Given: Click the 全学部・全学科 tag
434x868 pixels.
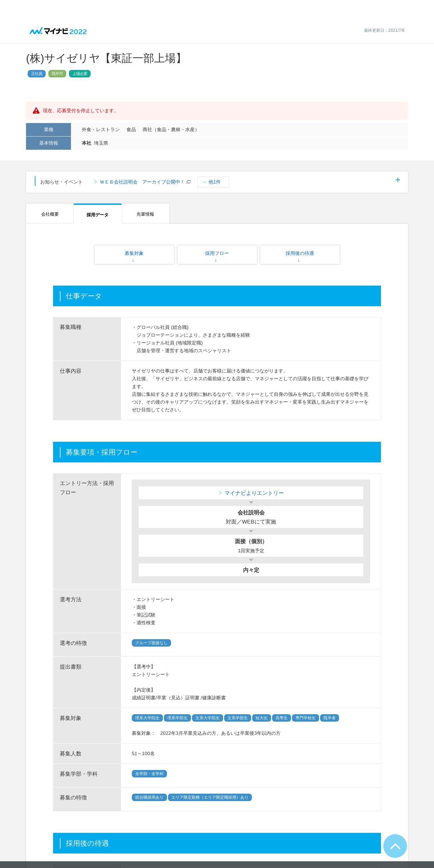Looking at the screenshot, I should pyautogui.click(x=149, y=774).
